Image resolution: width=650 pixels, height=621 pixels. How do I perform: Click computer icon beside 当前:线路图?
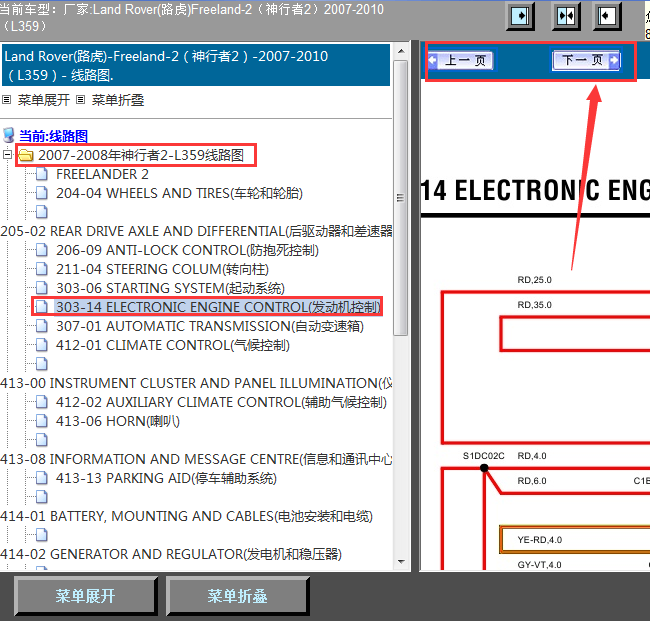pyautogui.click(x=9, y=135)
